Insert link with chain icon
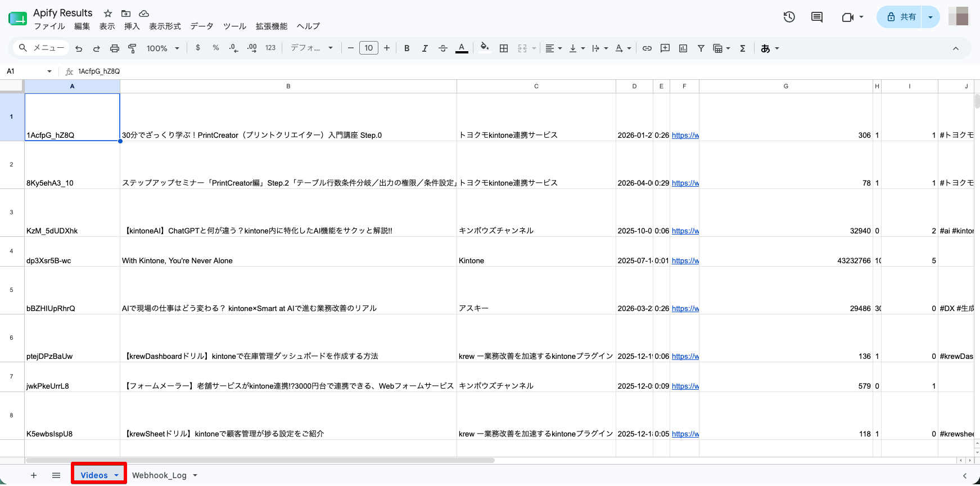The height and width of the screenshot is (486, 980). coord(647,48)
